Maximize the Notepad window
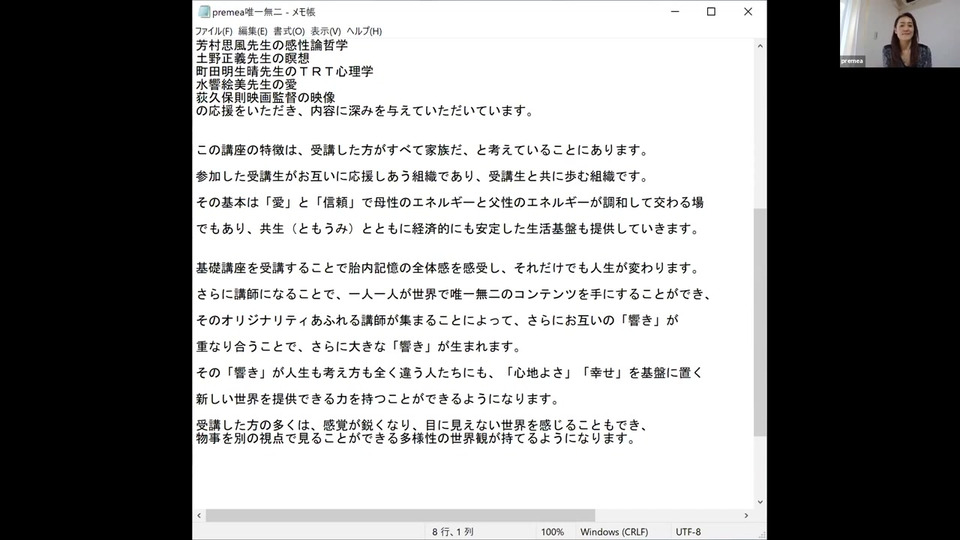Image resolution: width=960 pixels, height=540 pixels. 711,12
